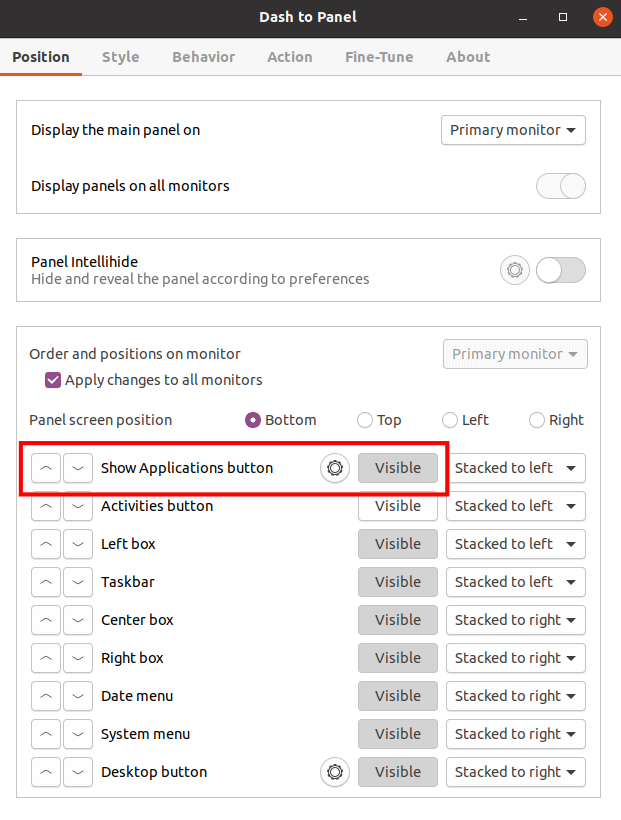Move the Activities button up
621x820 pixels.
pyautogui.click(x=45, y=506)
